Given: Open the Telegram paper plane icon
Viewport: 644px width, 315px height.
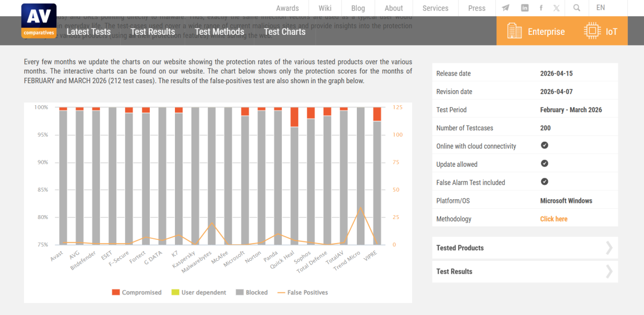Looking at the screenshot, I should 506,8.
